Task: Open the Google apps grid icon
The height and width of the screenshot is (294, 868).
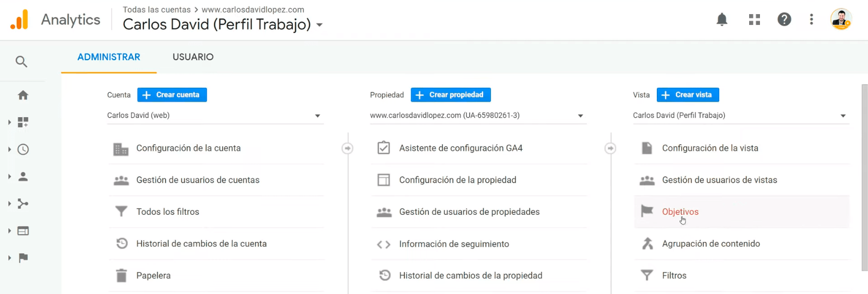Action: (x=754, y=20)
